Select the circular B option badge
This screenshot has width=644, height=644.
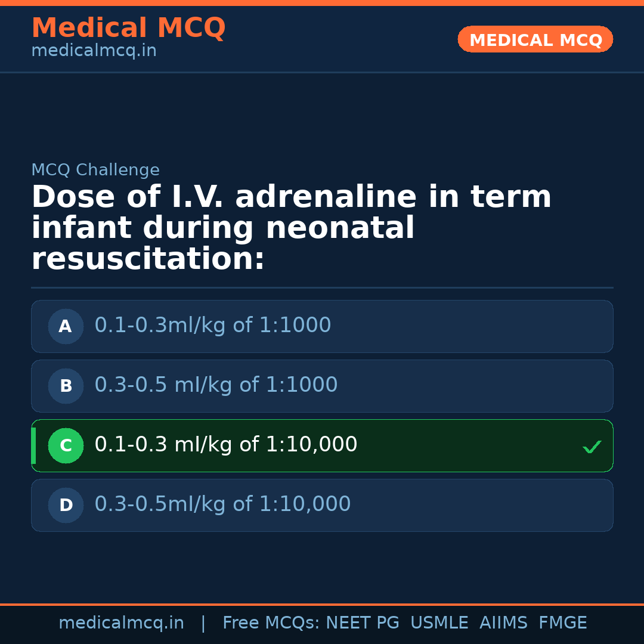click(x=66, y=386)
